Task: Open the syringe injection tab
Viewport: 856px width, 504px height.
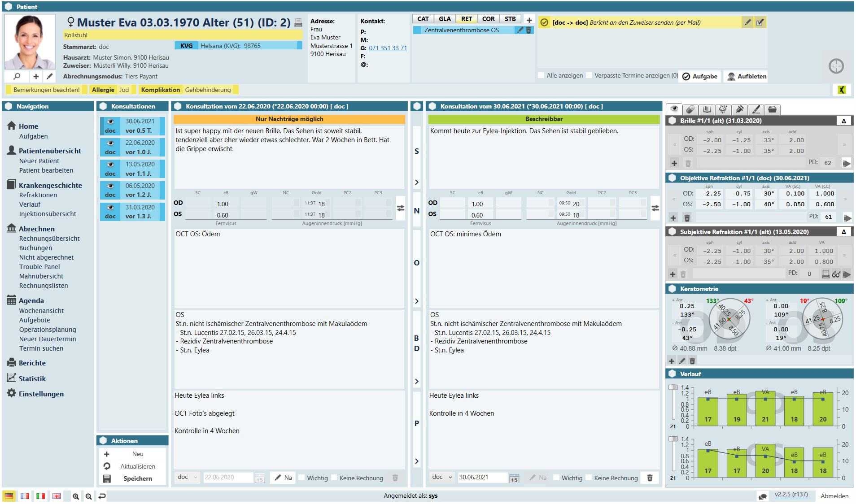Action: coord(740,109)
